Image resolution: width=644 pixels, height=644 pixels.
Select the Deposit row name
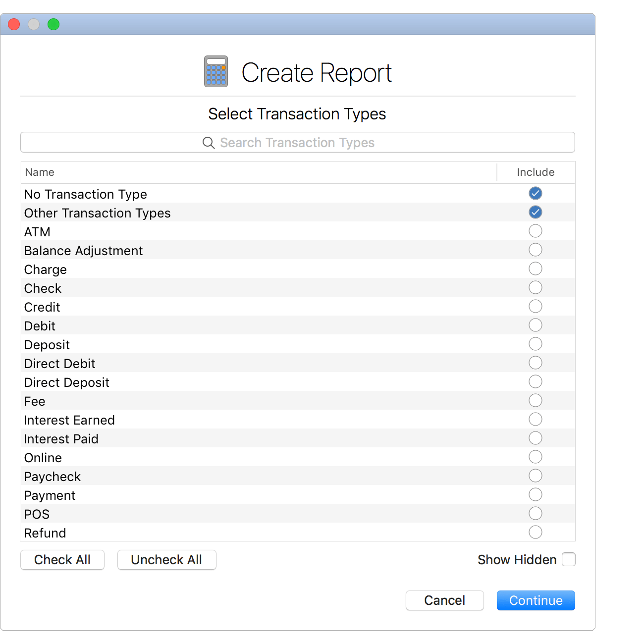[47, 345]
